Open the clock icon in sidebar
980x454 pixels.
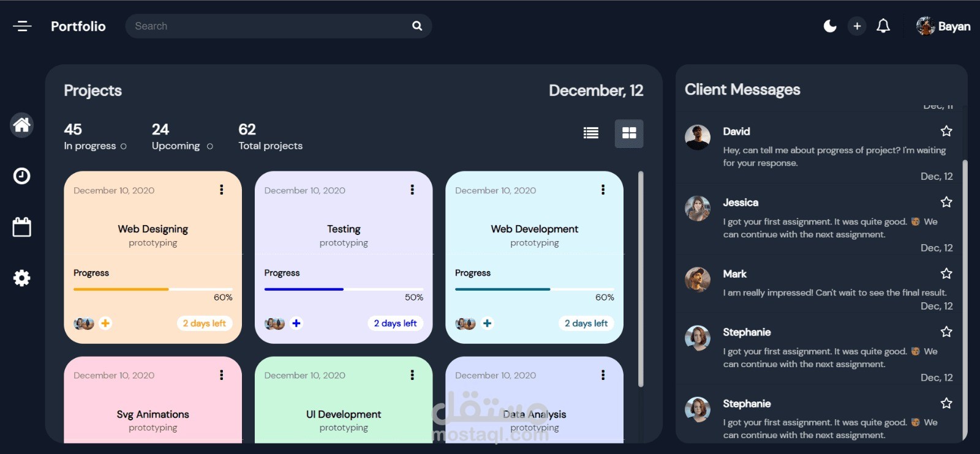(x=21, y=176)
